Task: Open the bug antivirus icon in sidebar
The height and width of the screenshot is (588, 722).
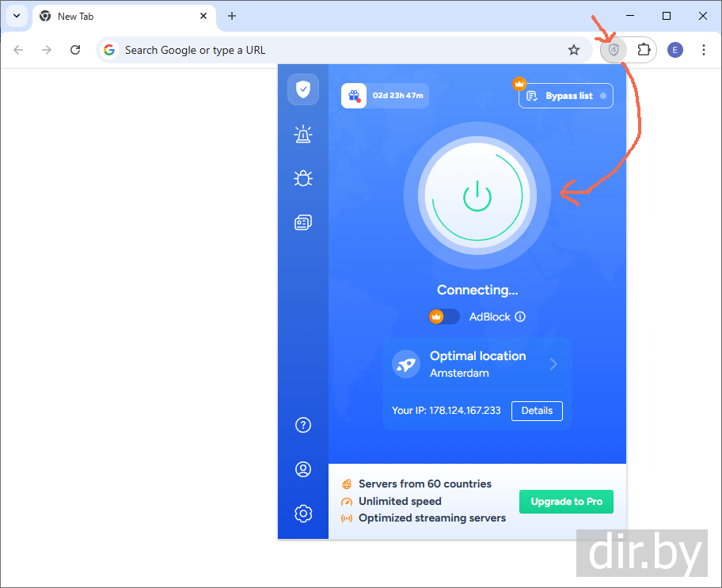Action: pyautogui.click(x=303, y=178)
